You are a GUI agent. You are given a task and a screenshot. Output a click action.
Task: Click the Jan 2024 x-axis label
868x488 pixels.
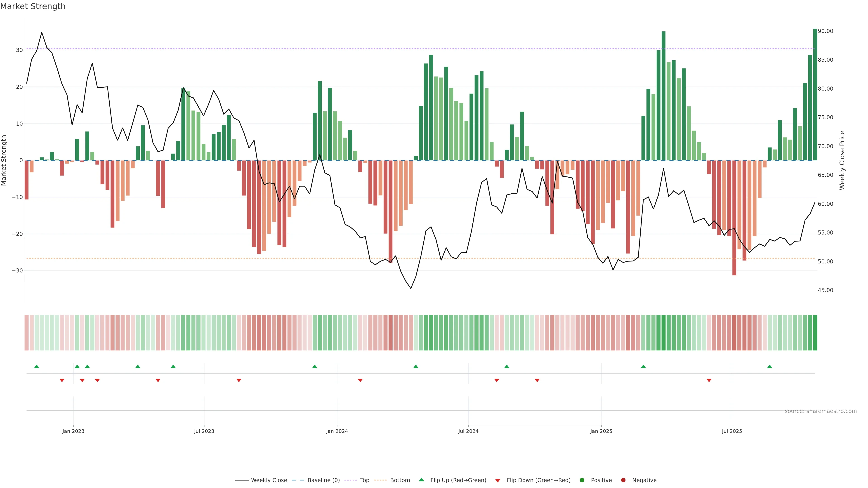(337, 431)
